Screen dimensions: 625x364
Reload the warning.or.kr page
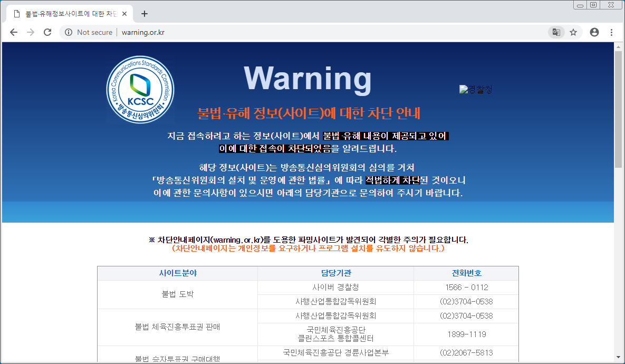(47, 32)
